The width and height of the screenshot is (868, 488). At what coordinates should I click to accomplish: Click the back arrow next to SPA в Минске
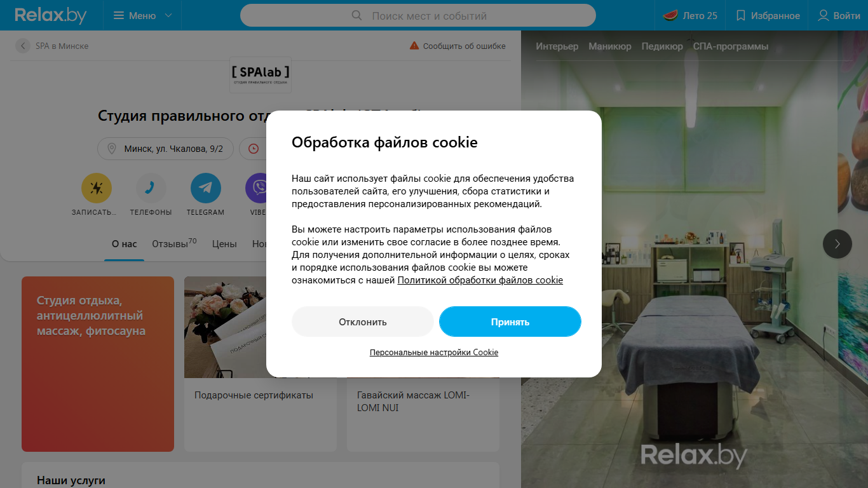pos(23,46)
